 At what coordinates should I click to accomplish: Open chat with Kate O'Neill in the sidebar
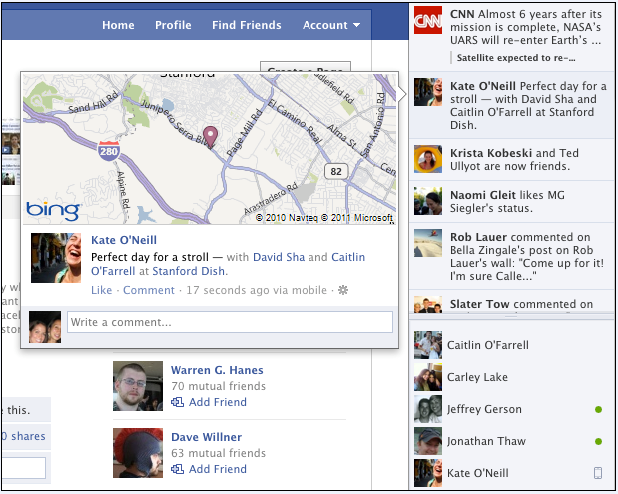coord(512,473)
